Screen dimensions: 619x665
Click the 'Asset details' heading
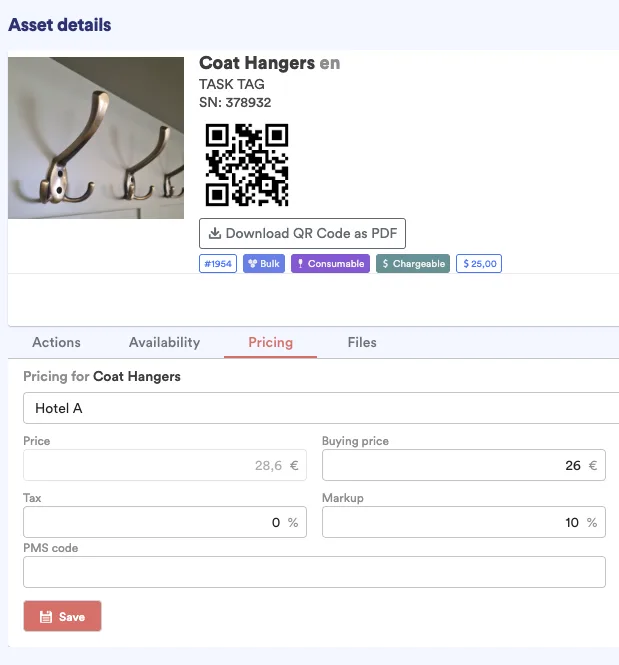coord(60,25)
